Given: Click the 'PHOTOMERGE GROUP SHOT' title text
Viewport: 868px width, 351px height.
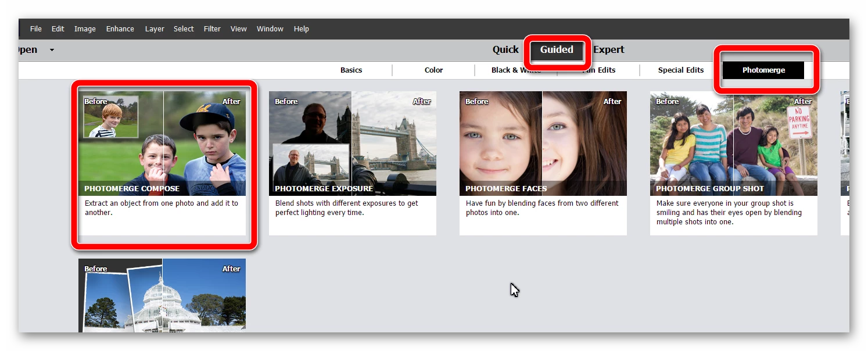Looking at the screenshot, I should tap(710, 189).
